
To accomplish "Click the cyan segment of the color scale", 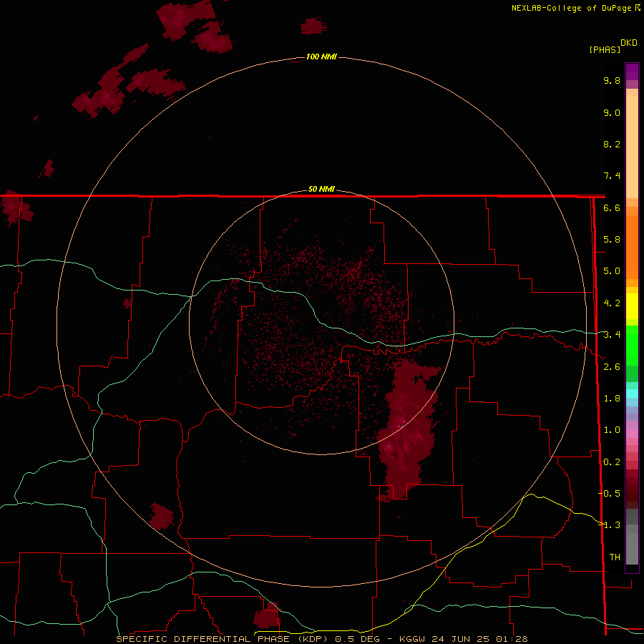I will (632, 393).
